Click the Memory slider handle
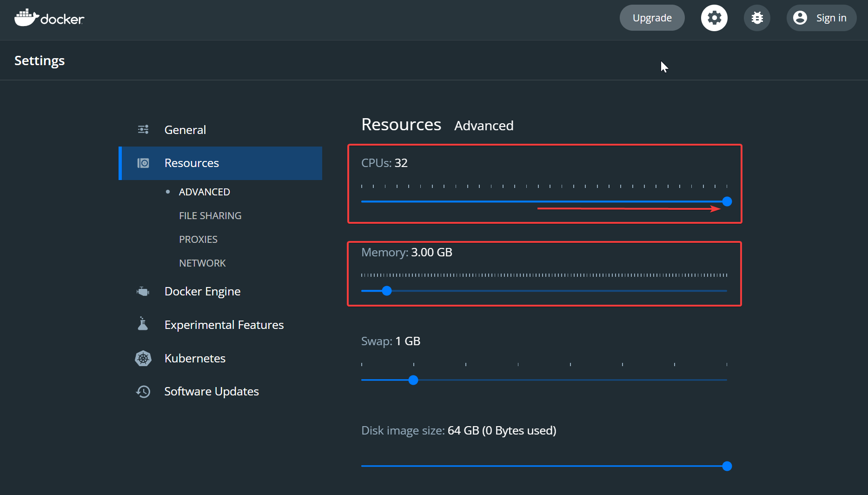Screen dimensions: 868x495 [x=387, y=291]
